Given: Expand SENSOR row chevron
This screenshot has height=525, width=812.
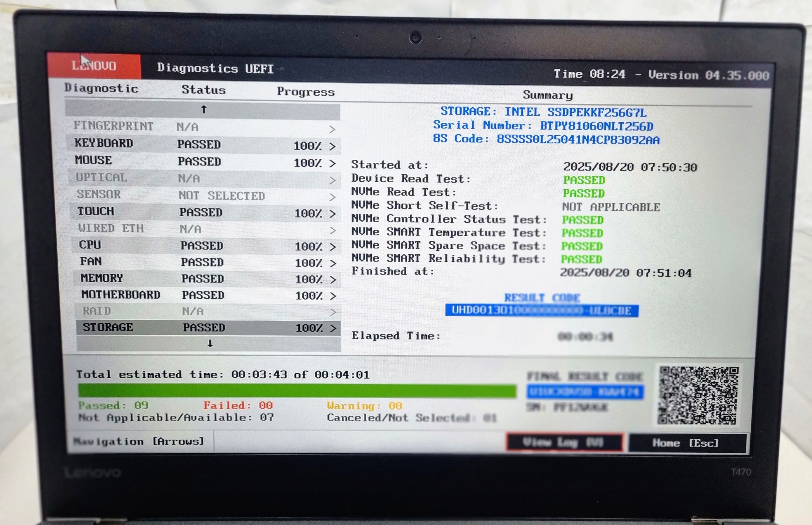Looking at the screenshot, I should [x=332, y=197].
